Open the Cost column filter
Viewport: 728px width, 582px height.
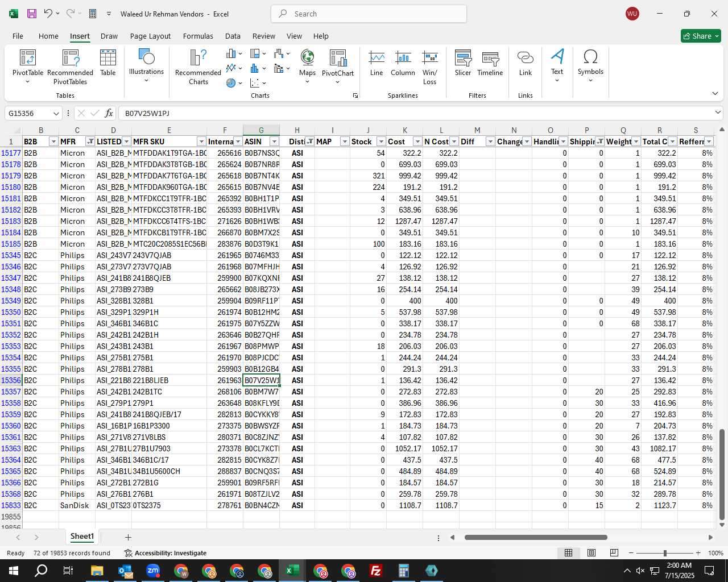(x=417, y=142)
